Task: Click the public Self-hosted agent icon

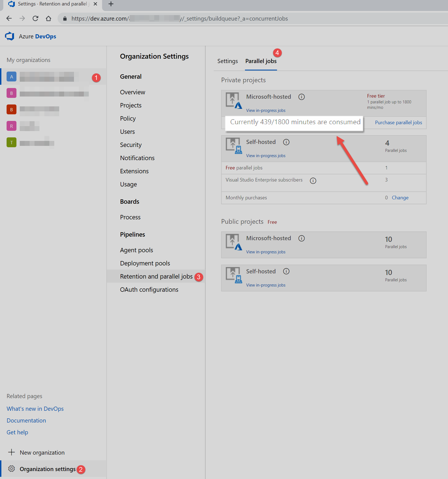Action: click(x=234, y=275)
